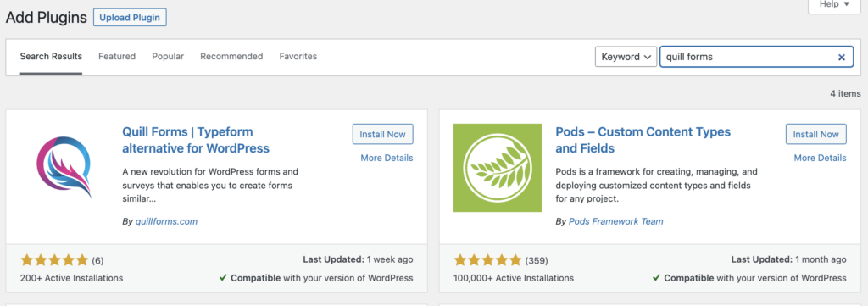
Task: Click the Pods green leaf logo
Action: click(x=497, y=168)
